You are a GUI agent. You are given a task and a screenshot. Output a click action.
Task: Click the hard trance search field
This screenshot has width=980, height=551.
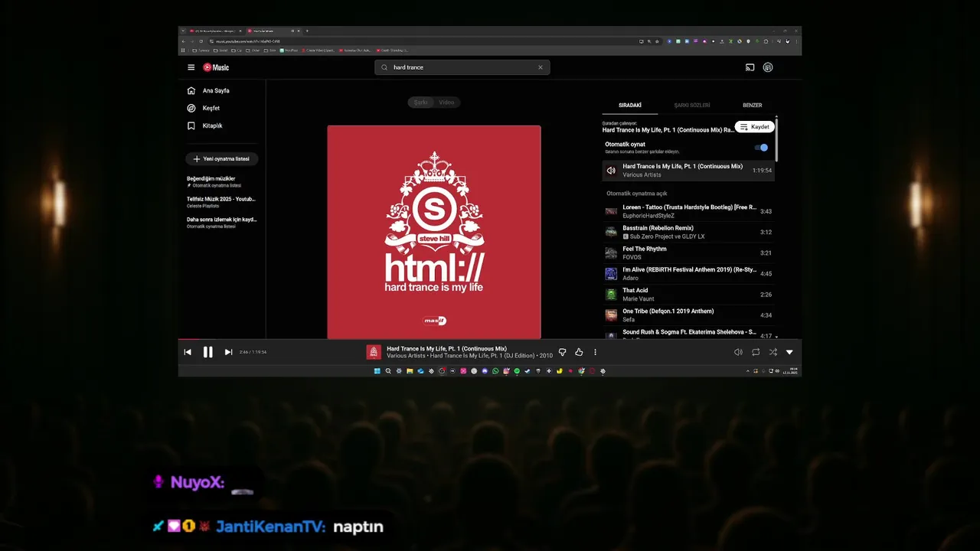462,67
